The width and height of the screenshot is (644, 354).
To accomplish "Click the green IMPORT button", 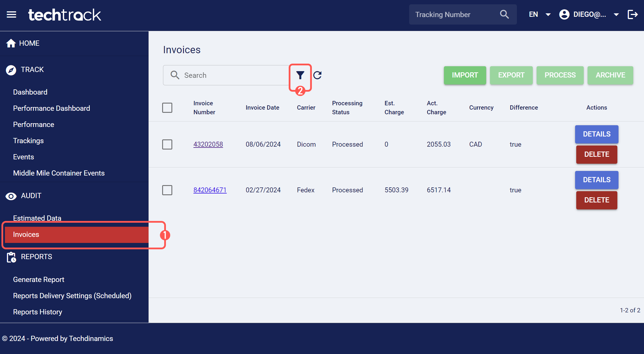I will coord(465,75).
